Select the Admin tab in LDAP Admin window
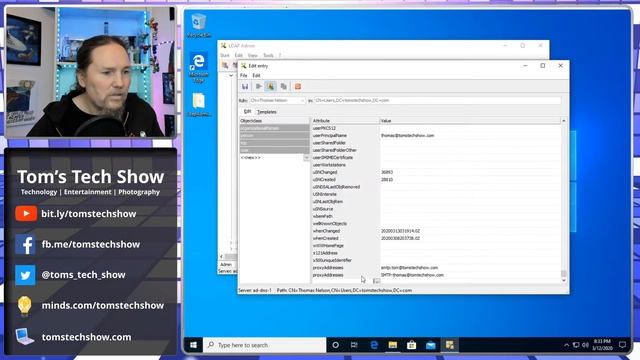 (x=226, y=265)
